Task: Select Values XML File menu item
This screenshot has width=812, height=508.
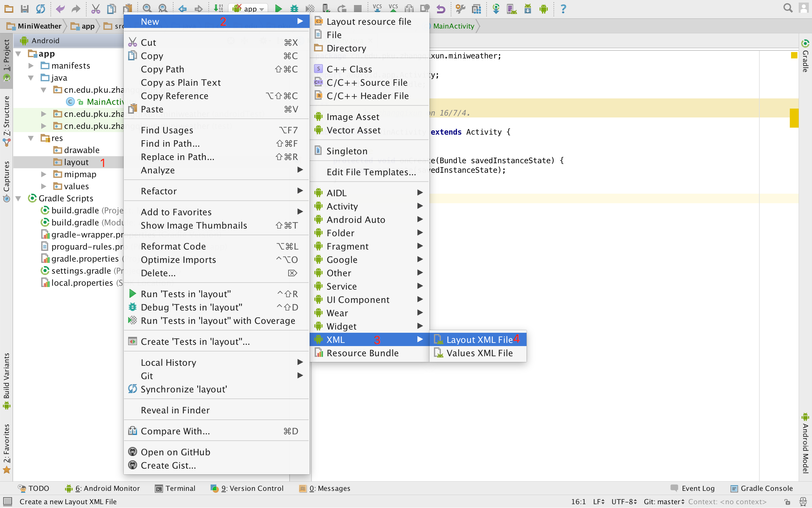Action: (478, 353)
